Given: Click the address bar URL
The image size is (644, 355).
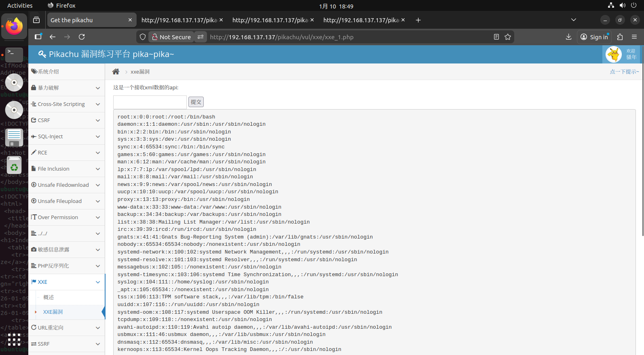Looking at the screenshot, I should (x=282, y=37).
